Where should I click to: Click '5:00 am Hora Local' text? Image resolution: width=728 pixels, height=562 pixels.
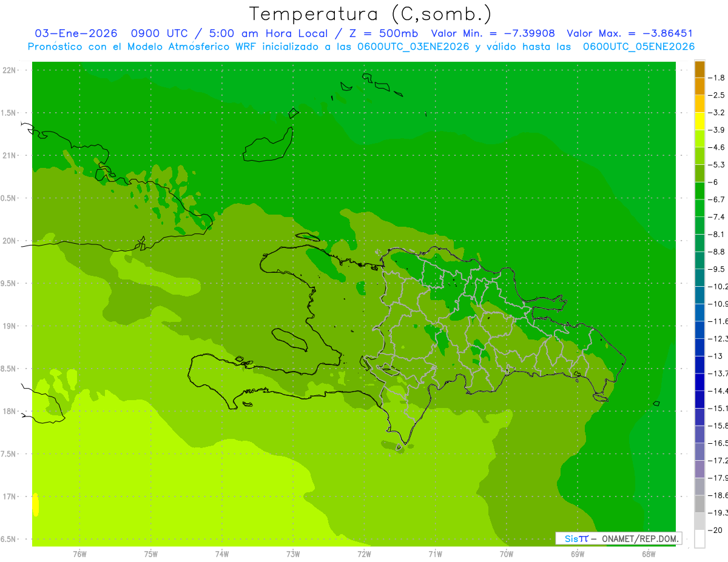pos(267,33)
